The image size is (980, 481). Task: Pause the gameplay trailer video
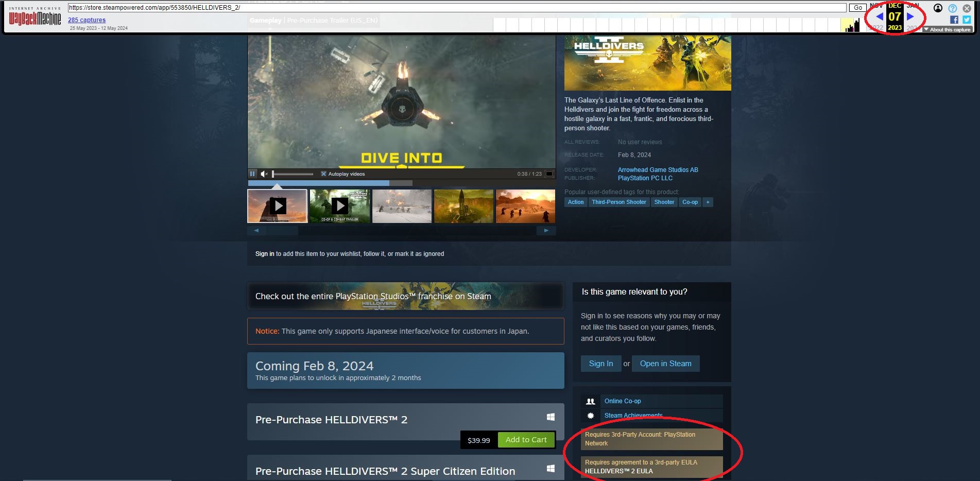pyautogui.click(x=252, y=174)
